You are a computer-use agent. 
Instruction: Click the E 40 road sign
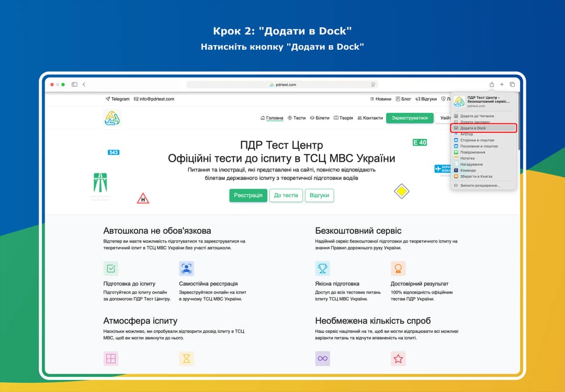point(420,143)
